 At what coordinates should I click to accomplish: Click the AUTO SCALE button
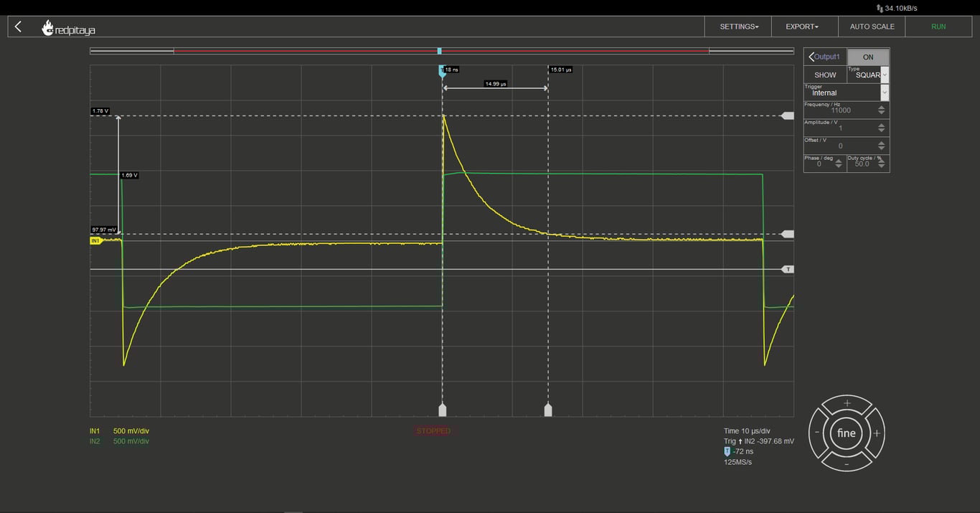pos(872,27)
